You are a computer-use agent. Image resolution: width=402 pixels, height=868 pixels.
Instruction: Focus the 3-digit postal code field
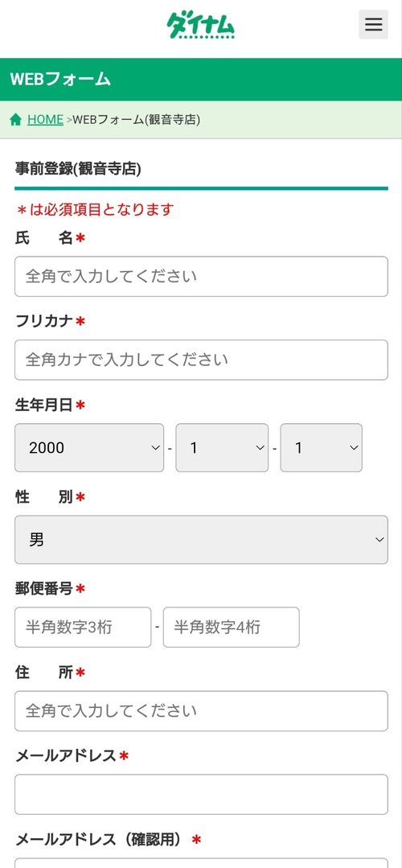(x=83, y=627)
